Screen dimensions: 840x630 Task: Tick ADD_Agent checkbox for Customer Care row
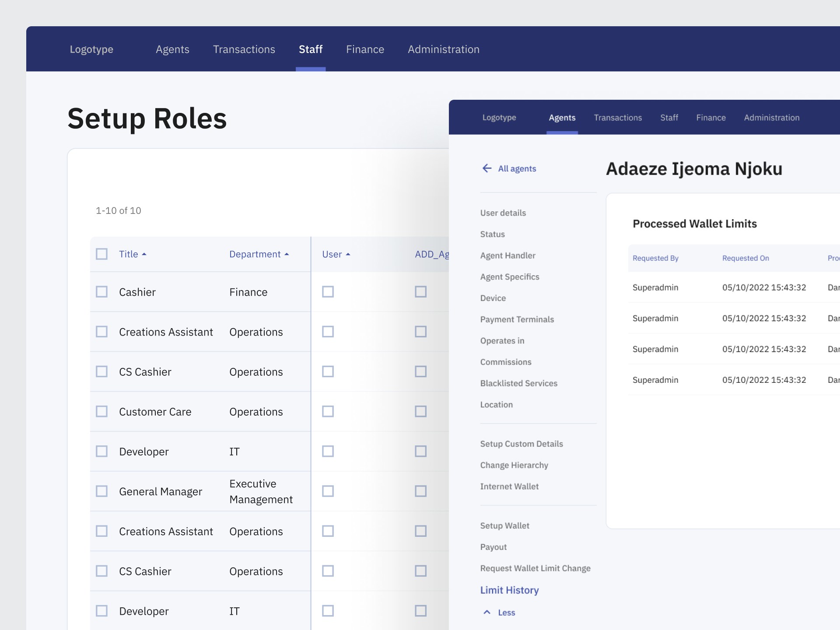pyautogui.click(x=420, y=412)
